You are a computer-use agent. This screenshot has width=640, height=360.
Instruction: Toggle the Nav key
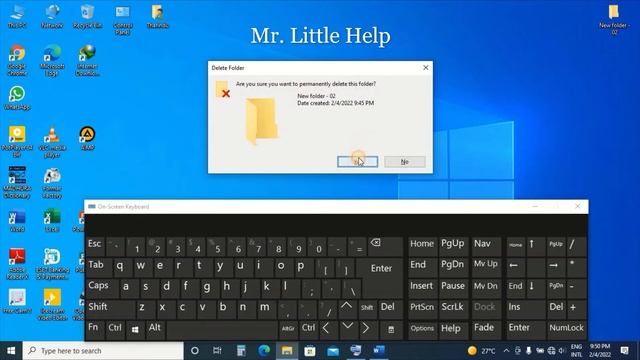coord(485,247)
